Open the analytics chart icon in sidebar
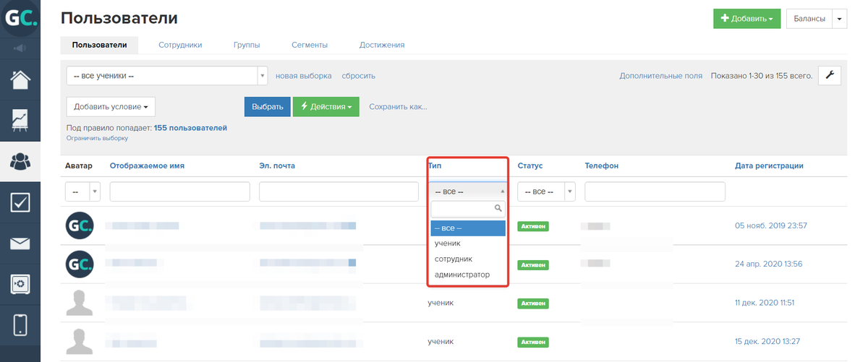Screen dimensions: 868x362 (x=20, y=121)
